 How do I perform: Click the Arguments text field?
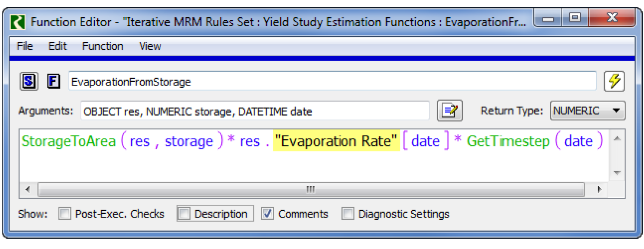(254, 111)
